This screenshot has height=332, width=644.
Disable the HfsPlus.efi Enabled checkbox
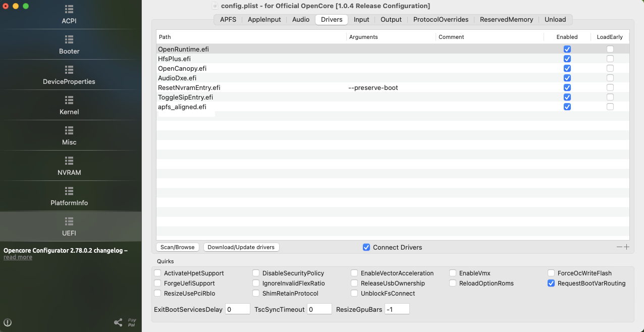coord(567,59)
